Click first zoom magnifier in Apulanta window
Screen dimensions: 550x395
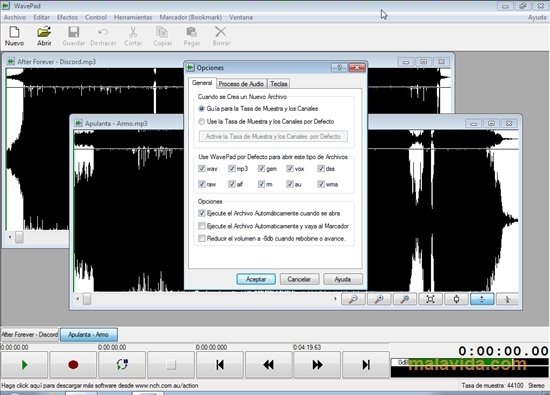[353, 299]
